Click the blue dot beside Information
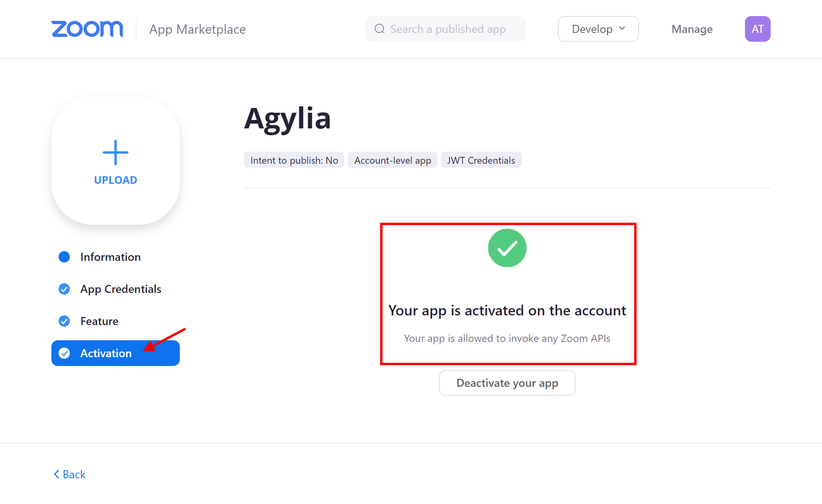This screenshot has height=504, width=822. pos(64,257)
